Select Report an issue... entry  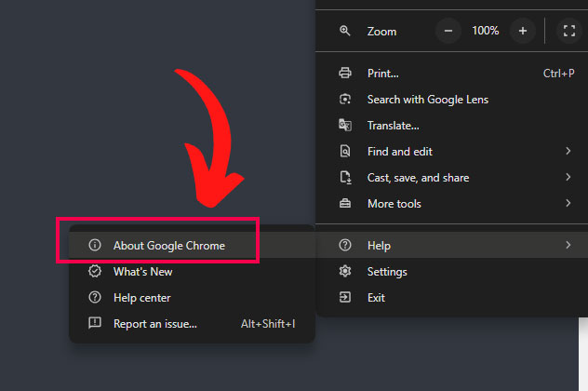(192, 323)
